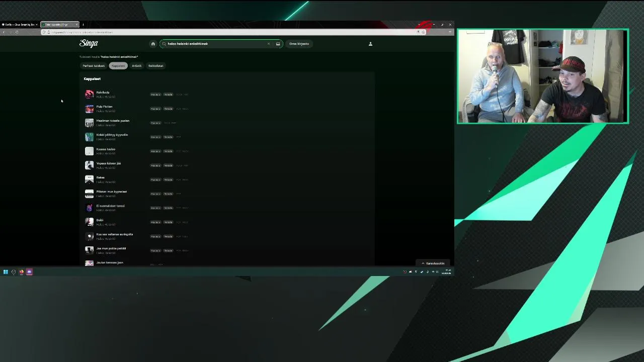
Task: Click Vapaus käteen jää cover thumbnail
Action: (89, 165)
